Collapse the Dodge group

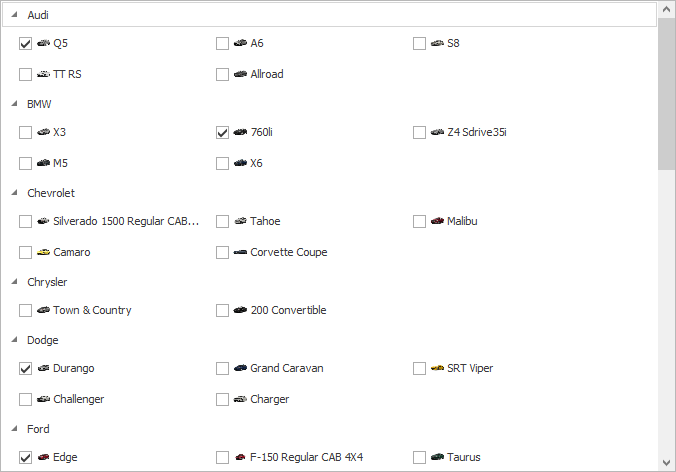click(14, 340)
